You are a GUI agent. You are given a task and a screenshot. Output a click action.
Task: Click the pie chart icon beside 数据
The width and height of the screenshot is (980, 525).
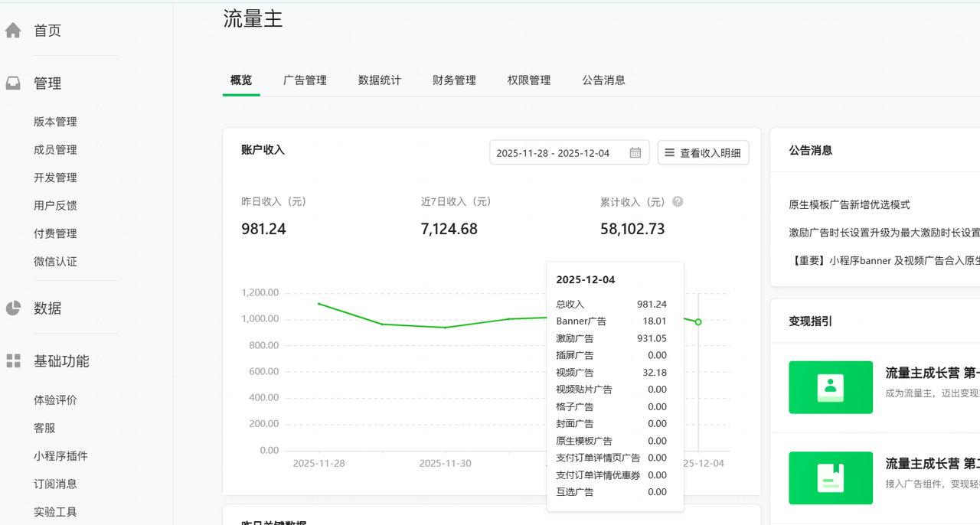pyautogui.click(x=13, y=308)
